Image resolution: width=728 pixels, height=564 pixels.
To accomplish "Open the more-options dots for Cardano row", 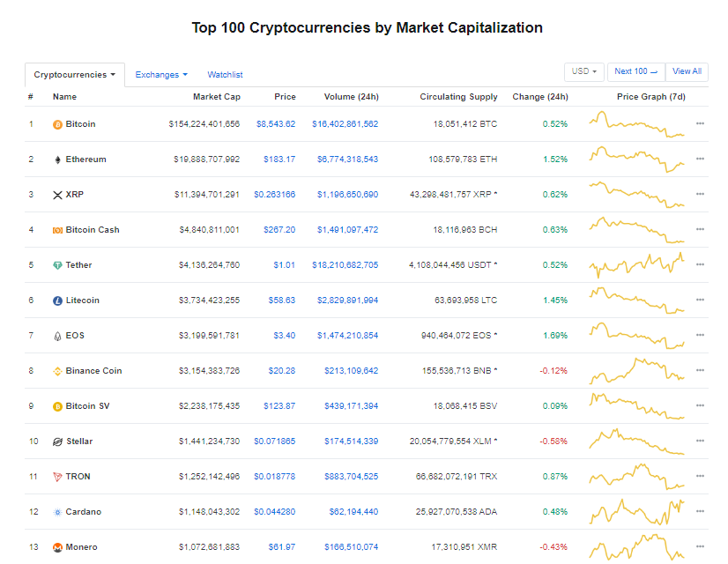I will coord(700,511).
